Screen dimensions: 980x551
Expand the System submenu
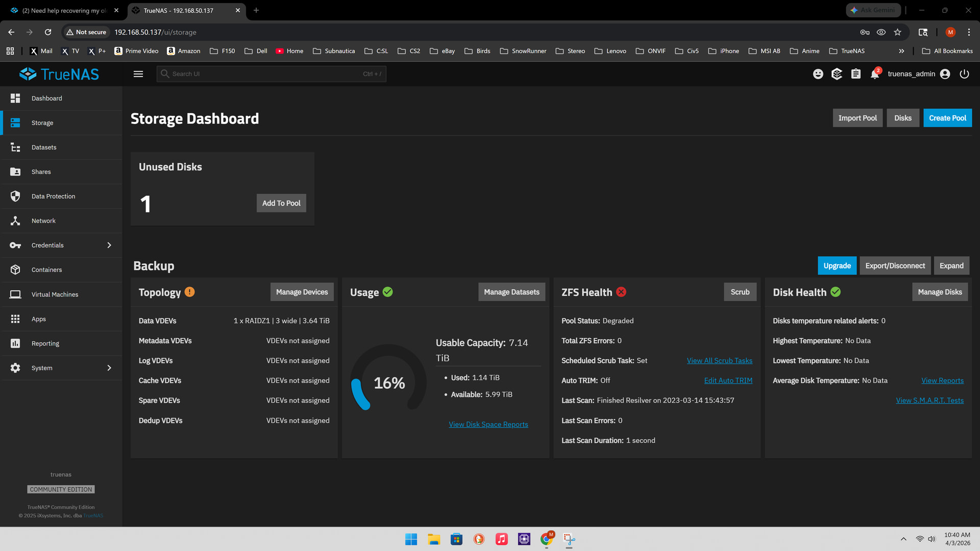point(109,368)
